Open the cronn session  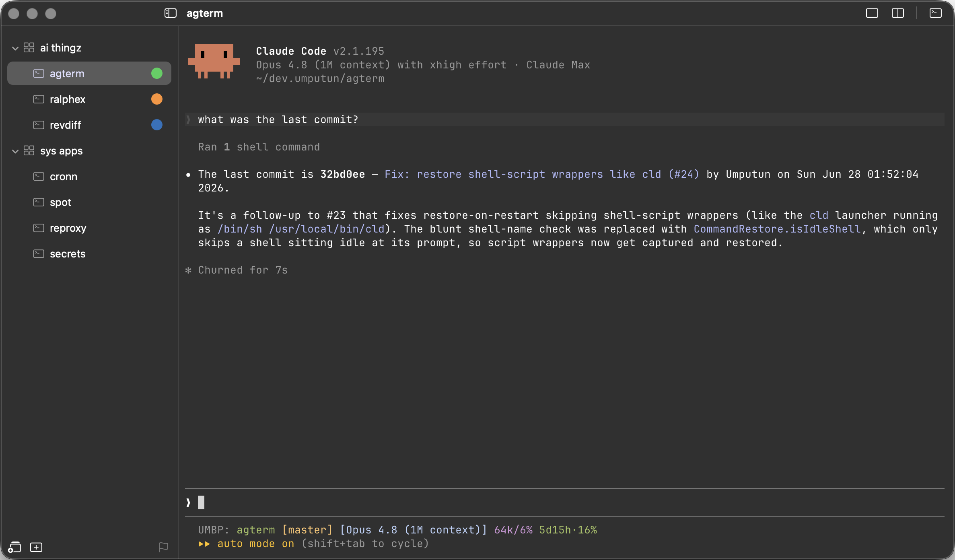click(89, 177)
